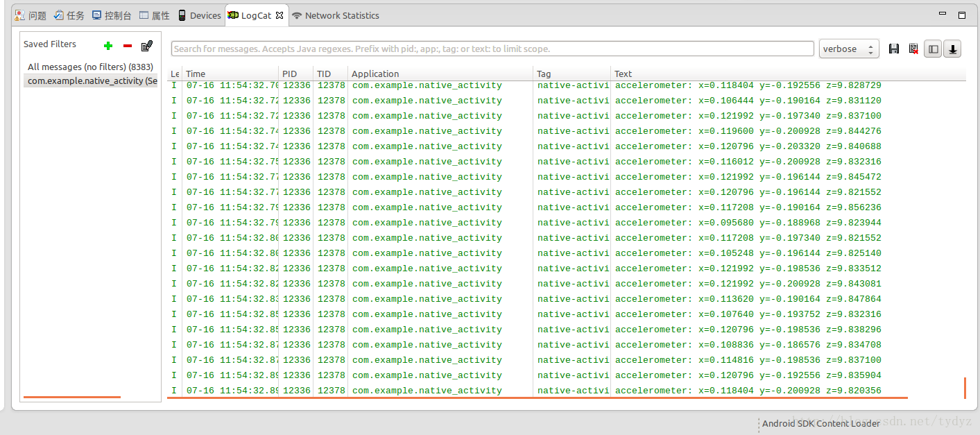Image resolution: width=980 pixels, height=435 pixels.
Task: Select log line ending z=9.828729
Action: [567, 85]
